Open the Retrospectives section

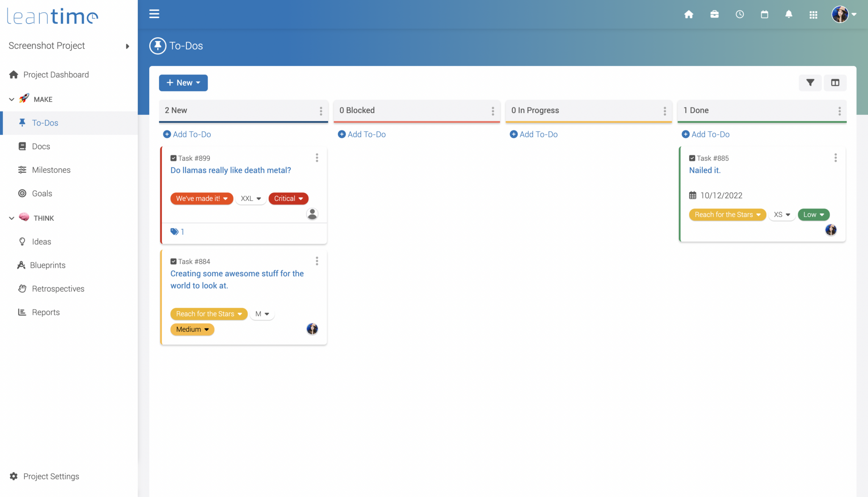[58, 289]
